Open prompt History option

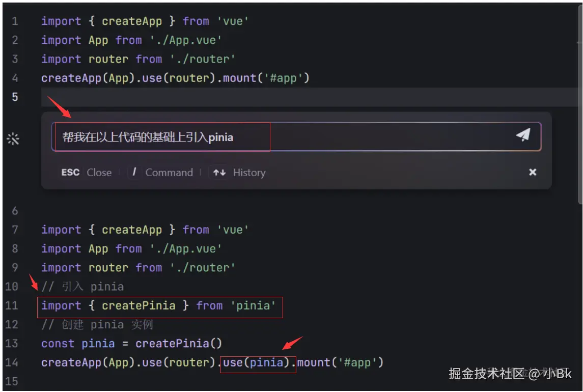click(x=238, y=173)
